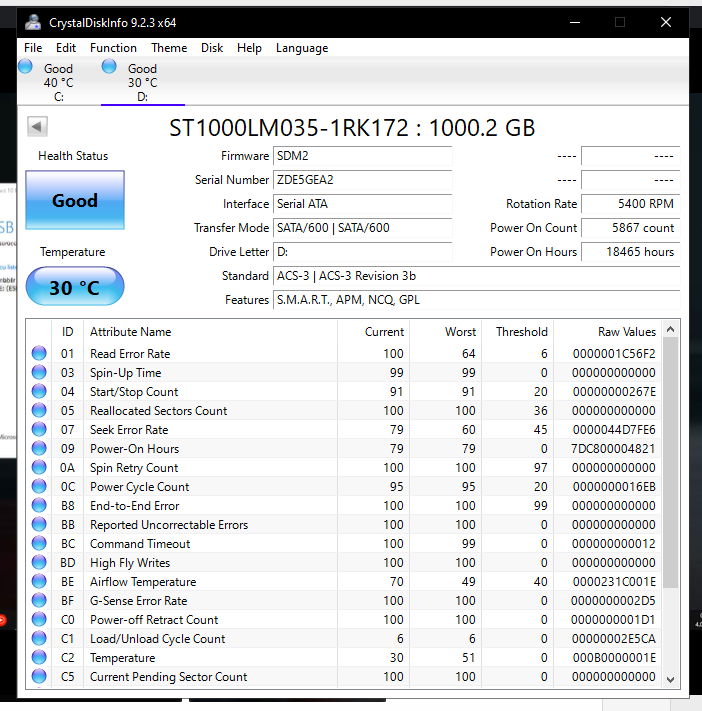Click the status orb for Spin Retry Count
Image resolution: width=702 pixels, height=711 pixels.
[x=39, y=467]
